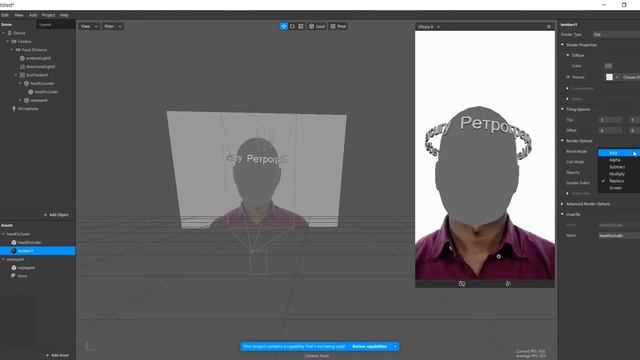Open the Add menu

[x=33, y=15]
